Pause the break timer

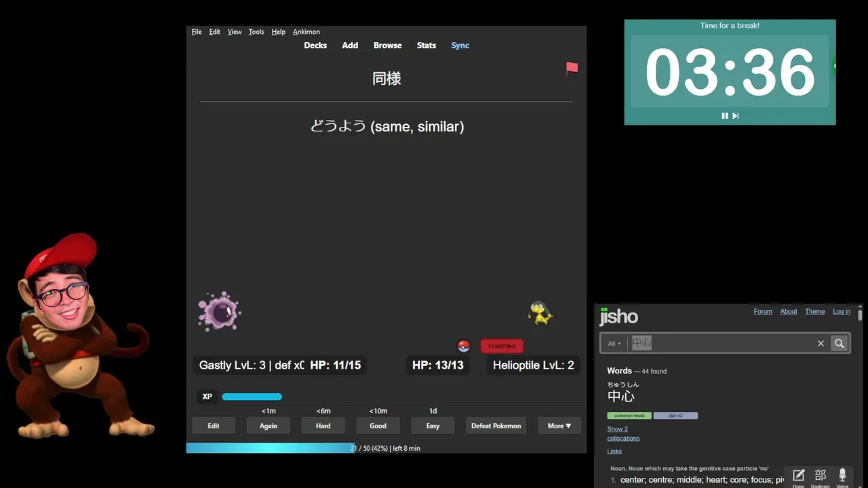(725, 116)
